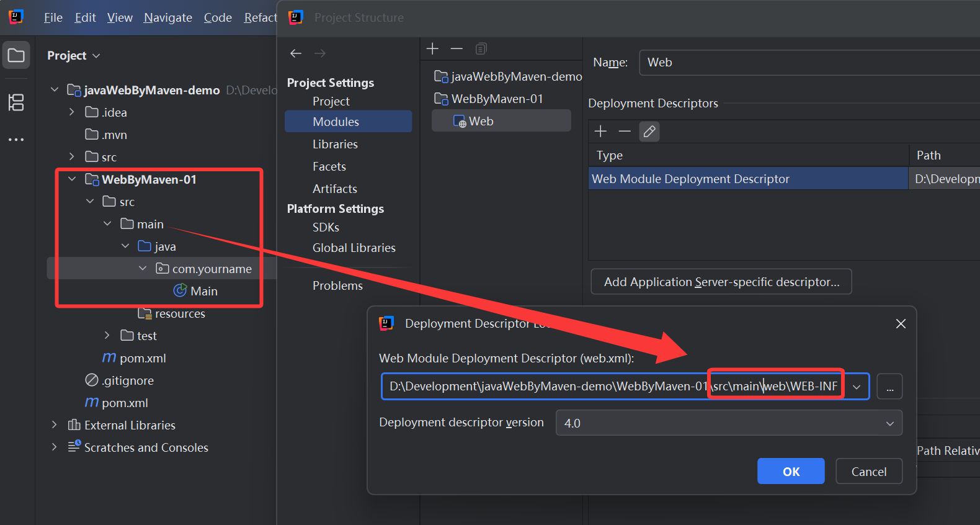Image resolution: width=980 pixels, height=525 pixels.
Task: Open the Navigate menu
Action: 168,17
